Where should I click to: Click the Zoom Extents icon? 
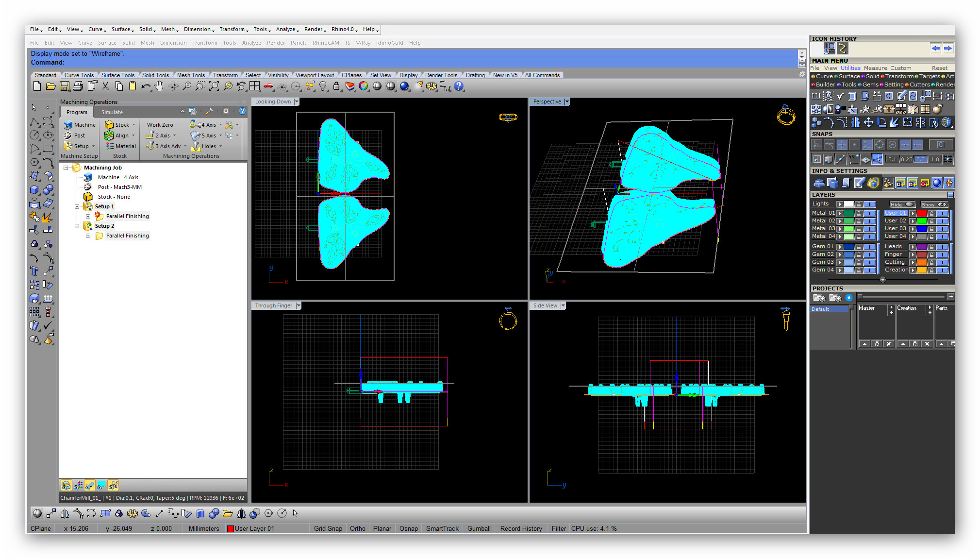click(214, 86)
